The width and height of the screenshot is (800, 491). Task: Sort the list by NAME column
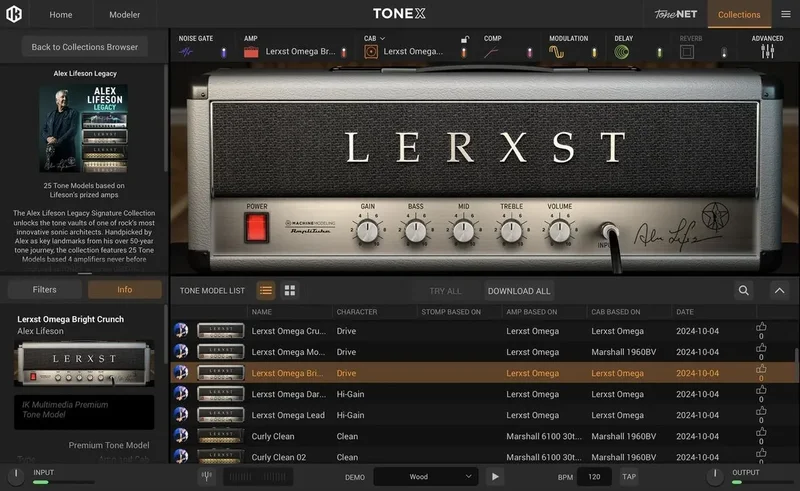262,311
